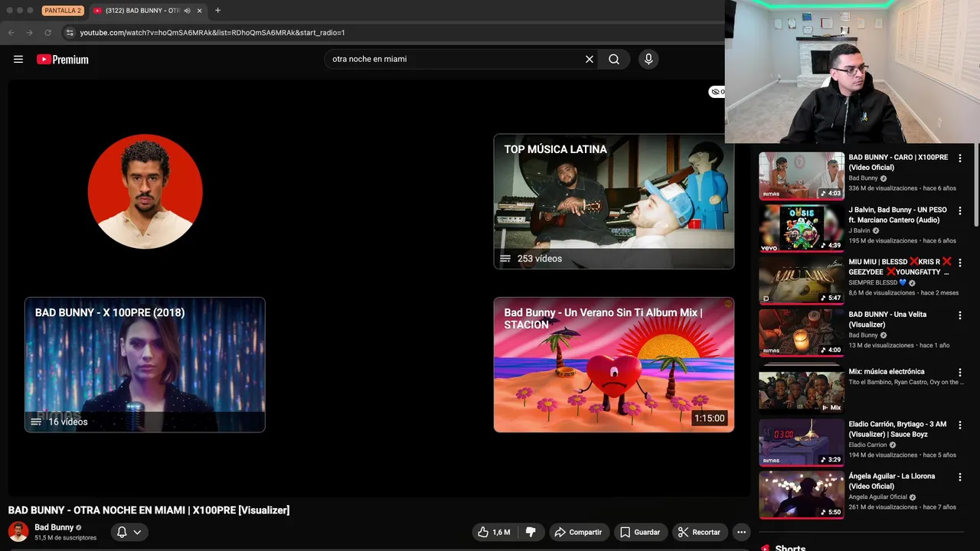
Task: Open TOP MÚSICA LATINA playlist card
Action: [x=614, y=201]
